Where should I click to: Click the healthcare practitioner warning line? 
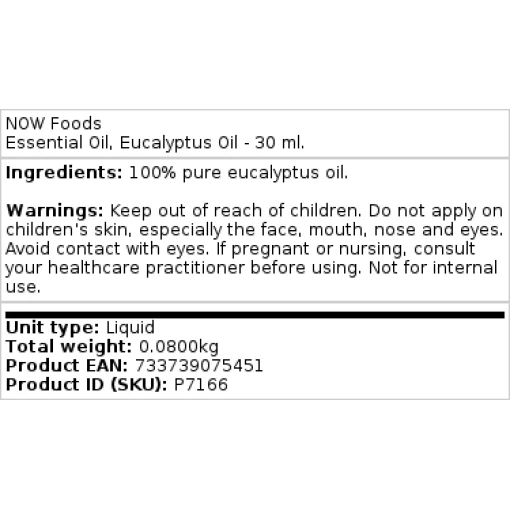[x=252, y=268]
